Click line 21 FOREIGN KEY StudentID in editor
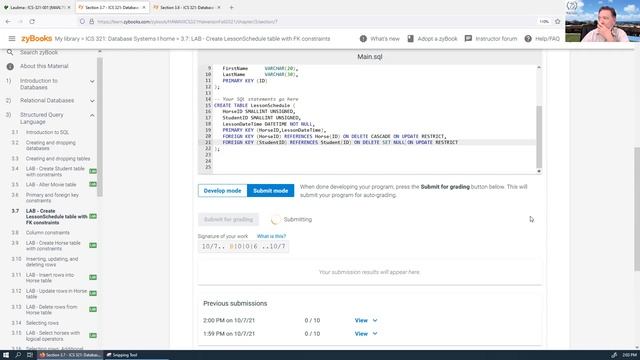The width and height of the screenshot is (640, 360). tap(340, 142)
